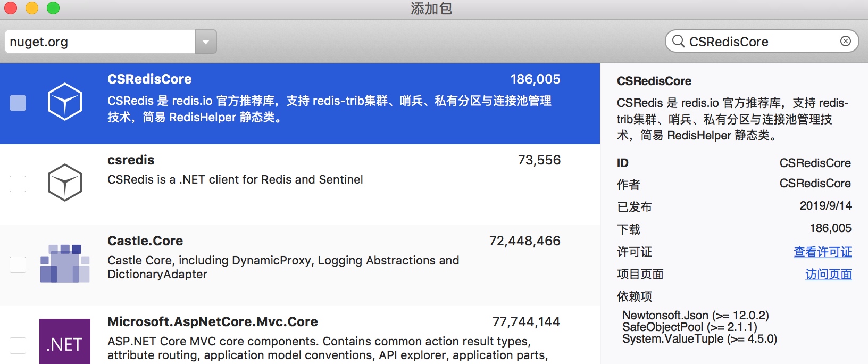Select the Castle.Core package title
This screenshot has width=868, height=364.
tap(145, 241)
